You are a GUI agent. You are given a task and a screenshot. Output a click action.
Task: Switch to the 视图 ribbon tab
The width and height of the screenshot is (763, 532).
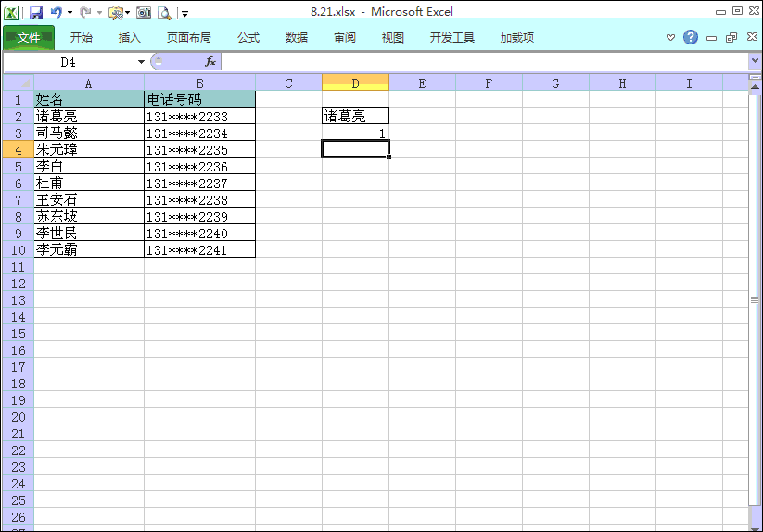pos(393,37)
